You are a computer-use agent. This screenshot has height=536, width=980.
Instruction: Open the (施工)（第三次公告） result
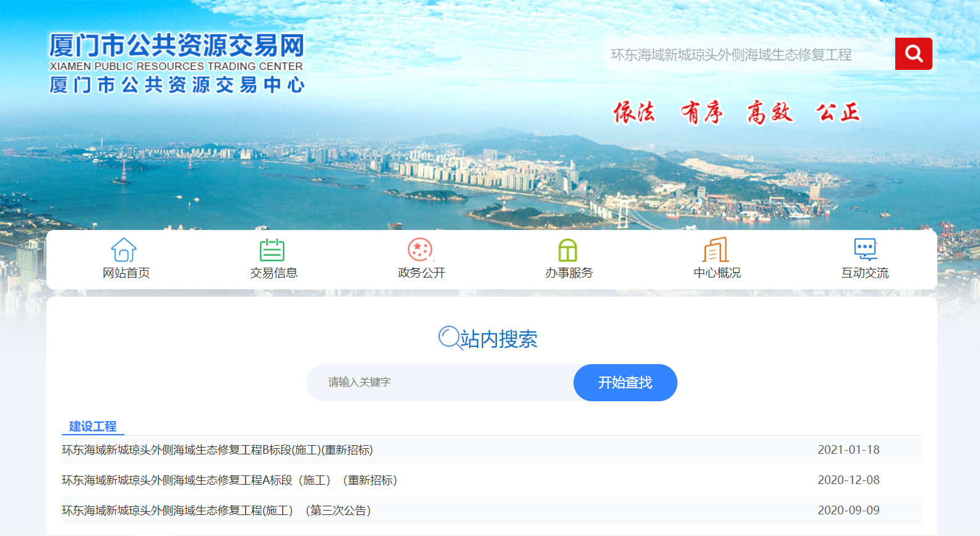click(216, 511)
